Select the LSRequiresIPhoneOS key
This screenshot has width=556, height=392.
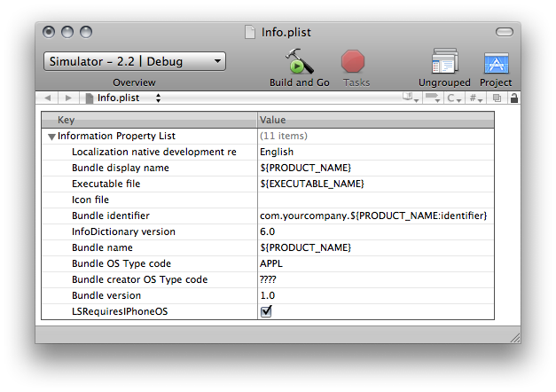[120, 311]
